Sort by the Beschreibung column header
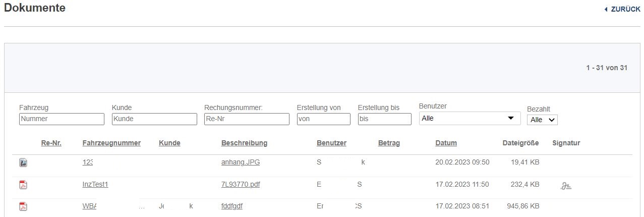Image resolution: width=644 pixels, height=217 pixels. (244, 143)
